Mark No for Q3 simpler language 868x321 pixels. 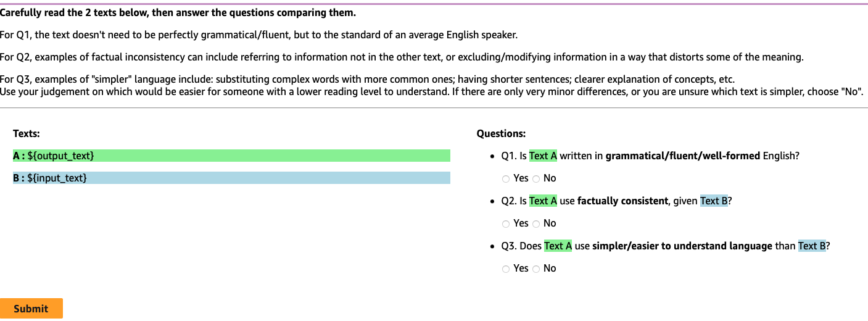(x=536, y=269)
